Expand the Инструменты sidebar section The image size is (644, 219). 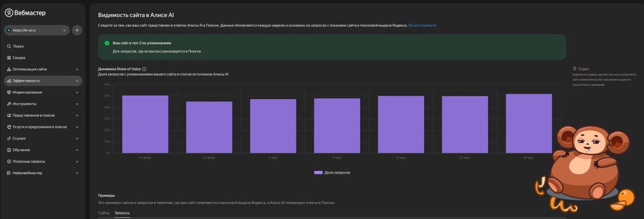43,104
